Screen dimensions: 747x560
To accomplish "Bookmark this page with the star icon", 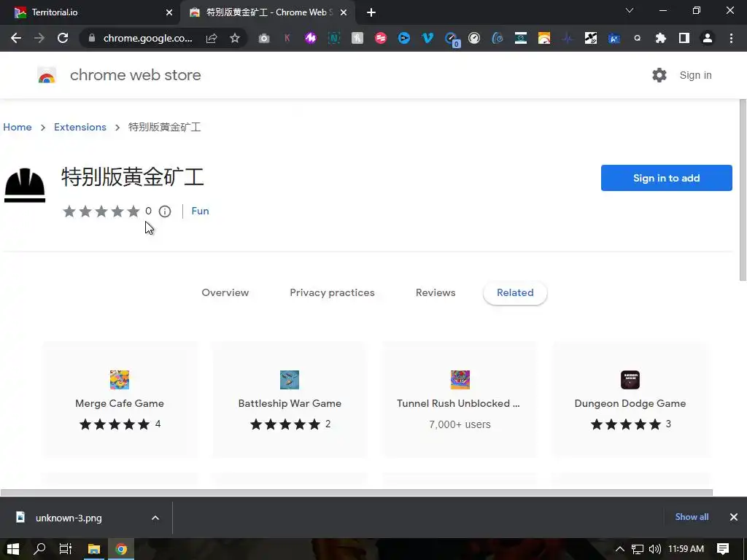I will (234, 38).
